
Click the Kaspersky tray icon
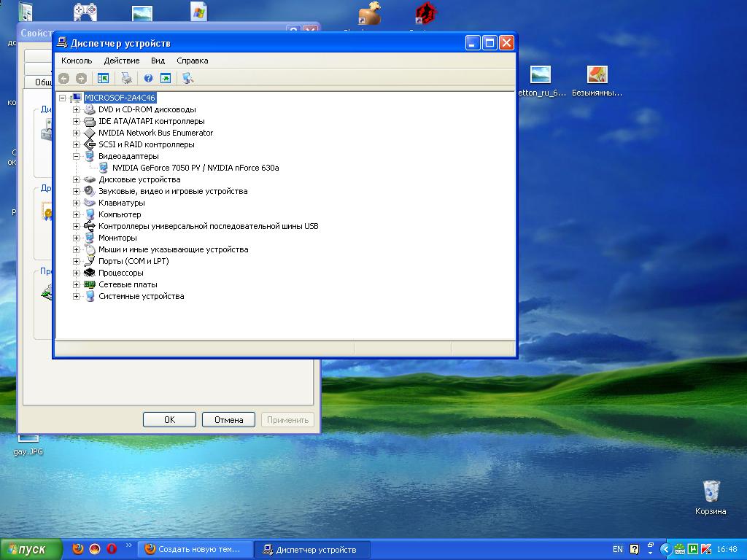coord(706,549)
